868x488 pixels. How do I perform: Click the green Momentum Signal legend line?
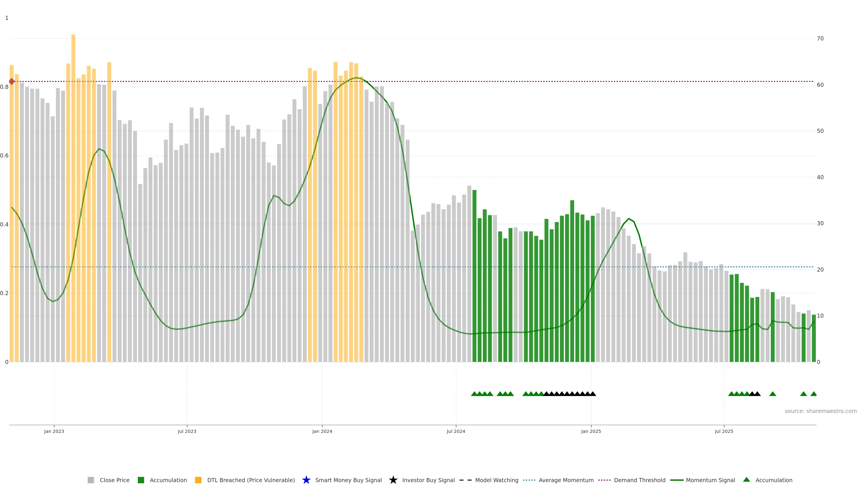click(677, 480)
